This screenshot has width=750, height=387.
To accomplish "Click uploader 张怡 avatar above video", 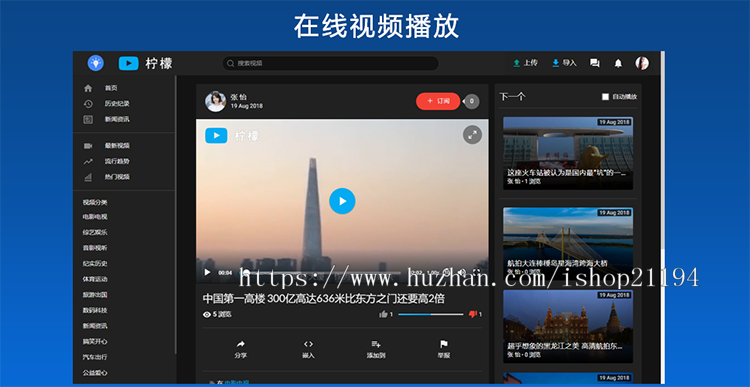I will coord(215,101).
